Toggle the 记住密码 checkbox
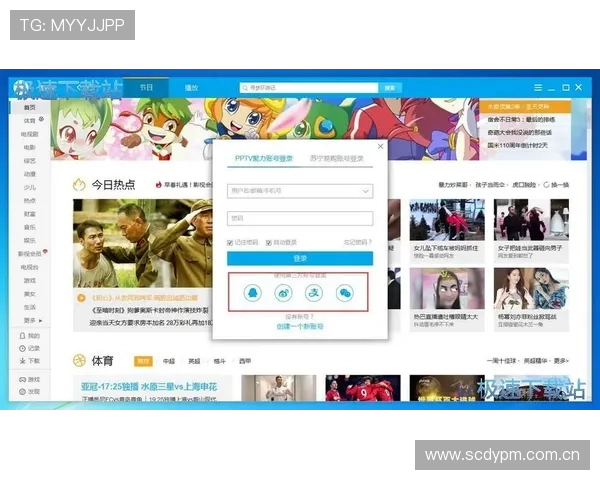 (230, 243)
